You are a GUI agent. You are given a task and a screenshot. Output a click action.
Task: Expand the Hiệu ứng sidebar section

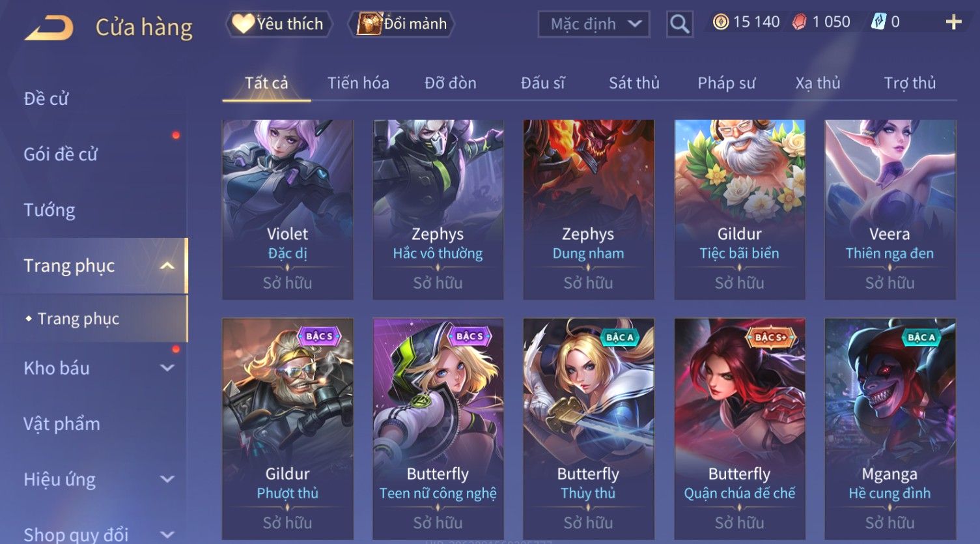[167, 480]
